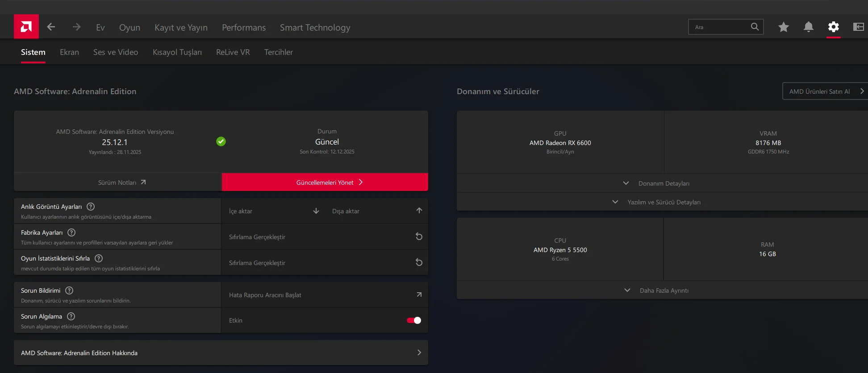Screen dimensions: 868x373
Task: Click the AMD logo home icon
Action: tap(26, 27)
